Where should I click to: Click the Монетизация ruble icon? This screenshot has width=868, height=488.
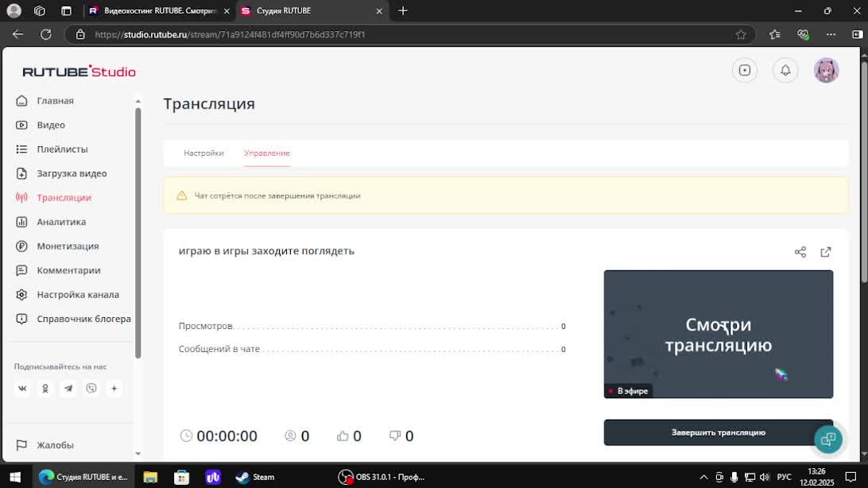coord(21,246)
